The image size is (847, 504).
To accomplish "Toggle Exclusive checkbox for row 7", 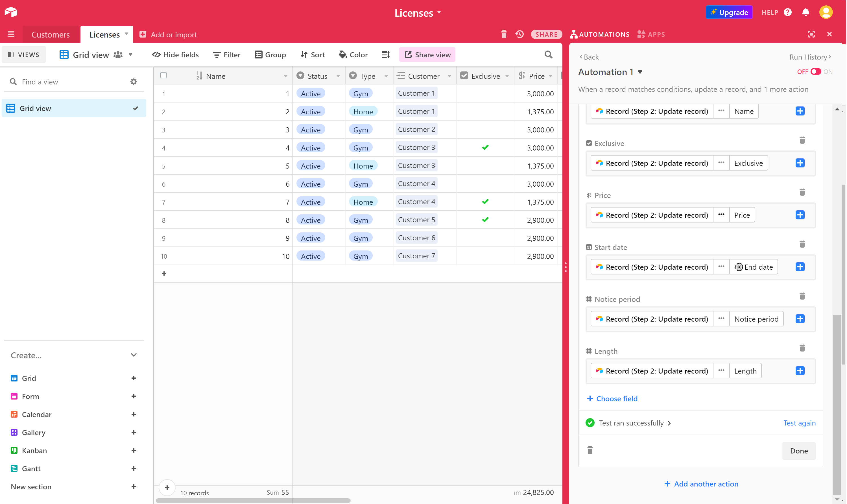I will (485, 202).
